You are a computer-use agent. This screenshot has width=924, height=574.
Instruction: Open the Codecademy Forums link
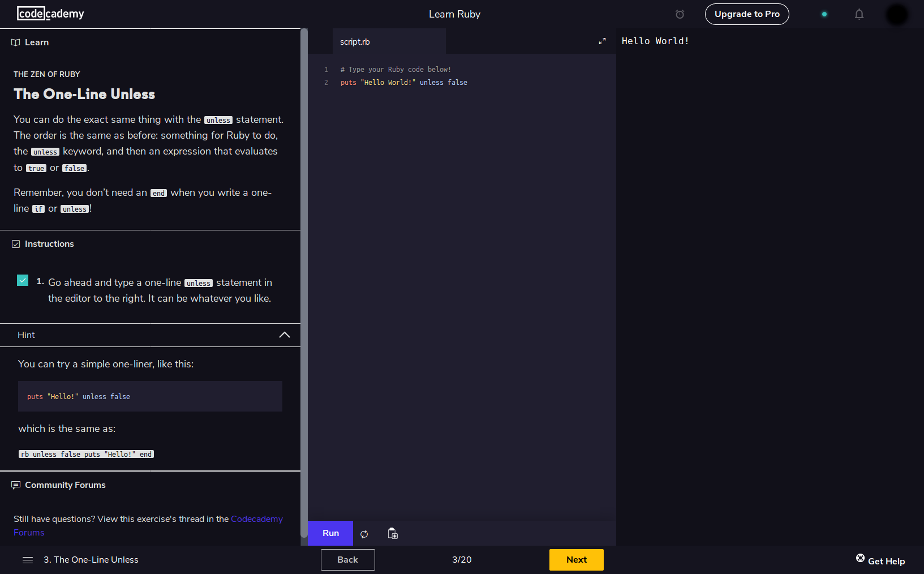pyautogui.click(x=257, y=519)
